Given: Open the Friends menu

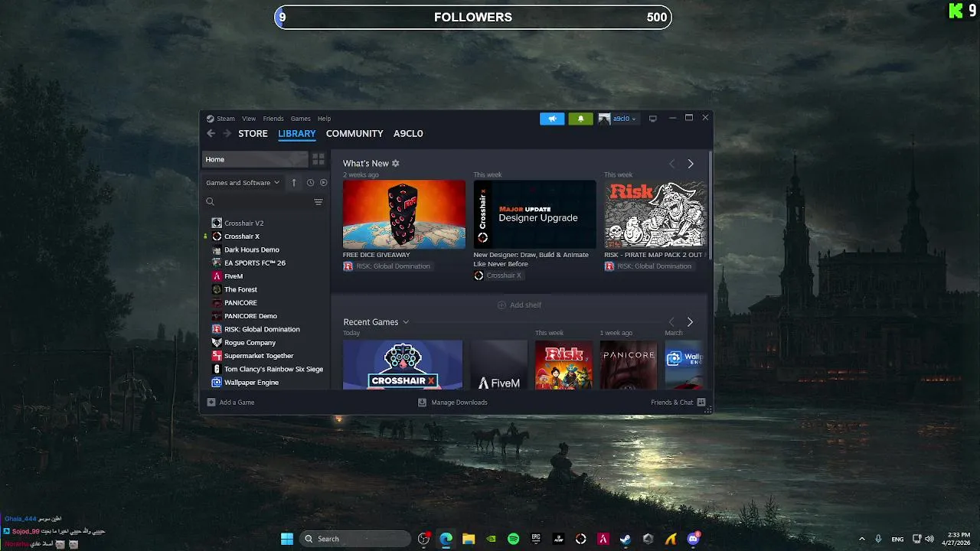Looking at the screenshot, I should (x=273, y=119).
